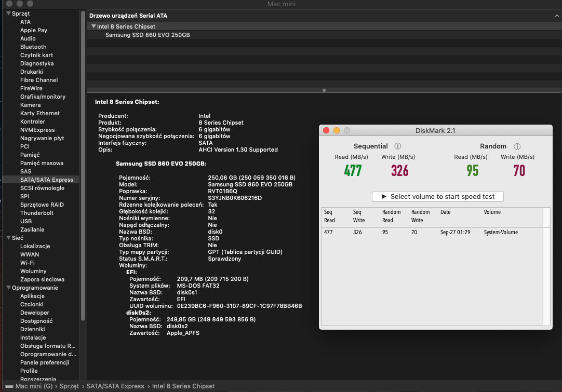This screenshot has width=562, height=392.
Task: Collapse the Sieć section
Action: (x=9, y=238)
